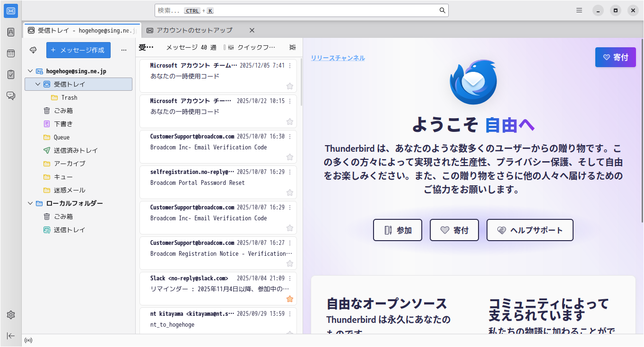Collapse the hogehoge@sing.ne.jp account
The image size is (644, 347).
pyautogui.click(x=30, y=71)
